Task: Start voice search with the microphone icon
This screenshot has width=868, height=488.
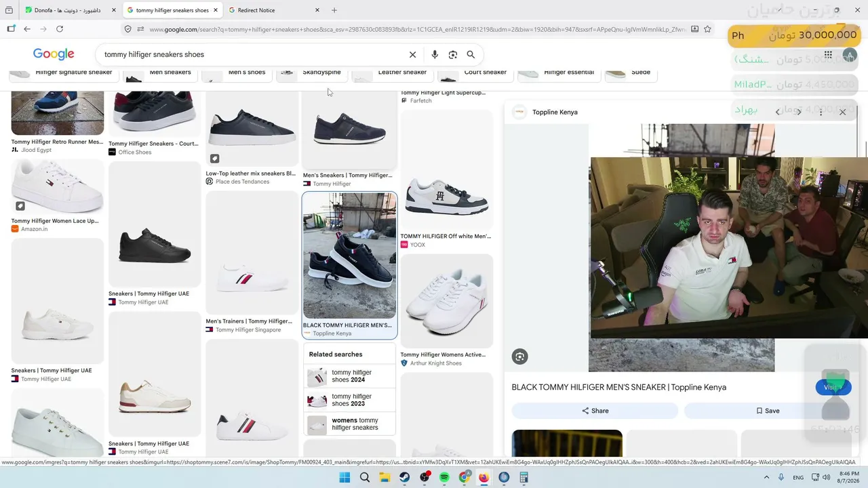Action: pos(435,54)
